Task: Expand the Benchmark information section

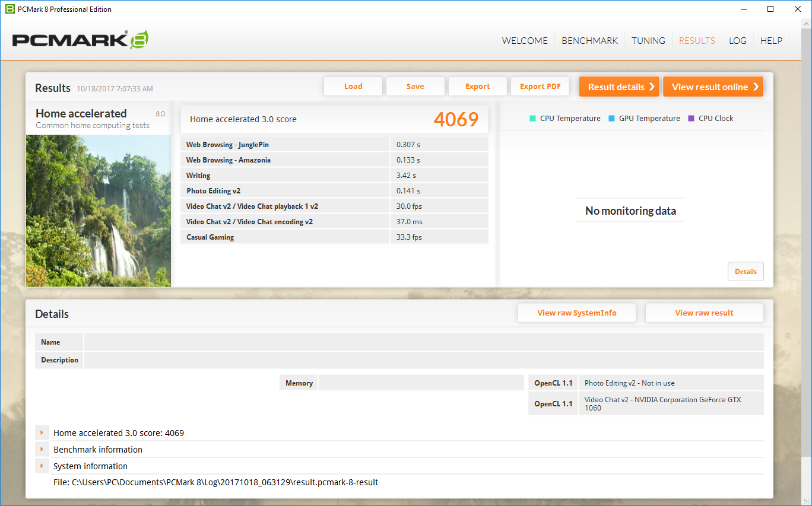Action: (42, 450)
